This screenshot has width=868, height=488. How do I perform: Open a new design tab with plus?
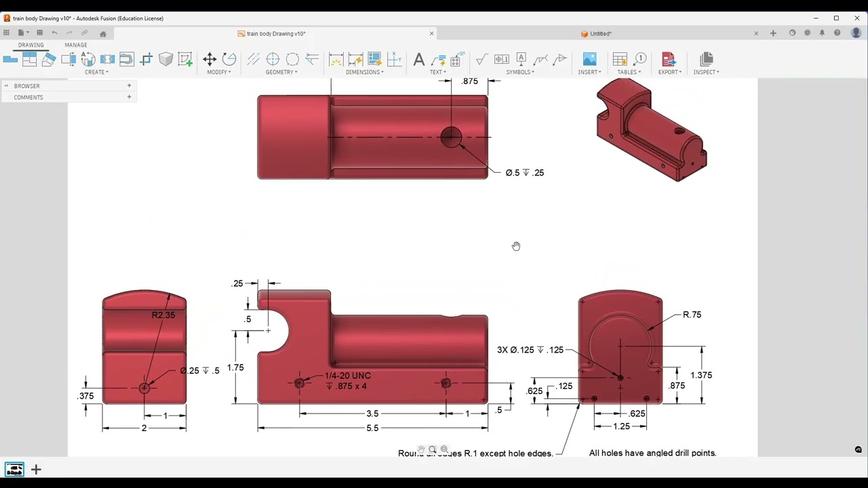pos(773,33)
